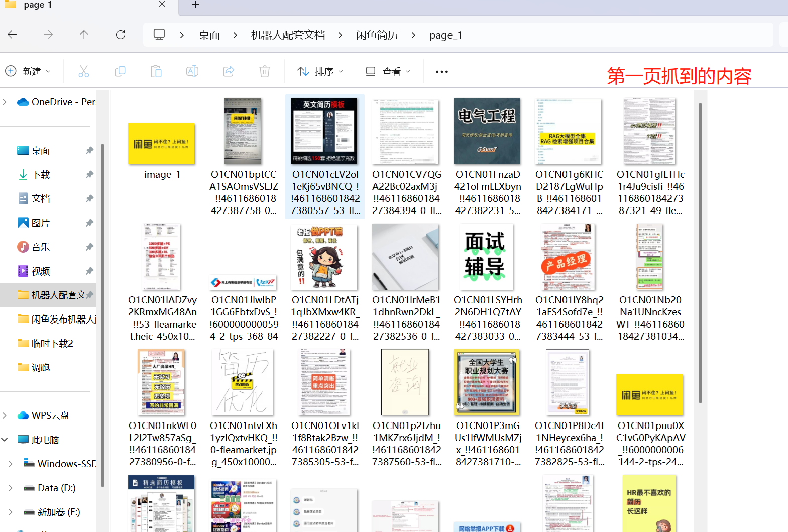Open the 排序 sort dropdown

[320, 72]
